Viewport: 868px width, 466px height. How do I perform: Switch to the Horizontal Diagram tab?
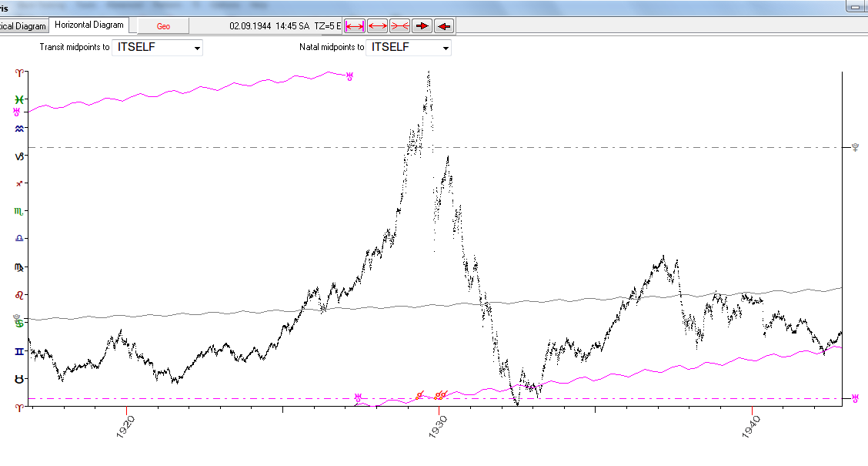point(89,25)
